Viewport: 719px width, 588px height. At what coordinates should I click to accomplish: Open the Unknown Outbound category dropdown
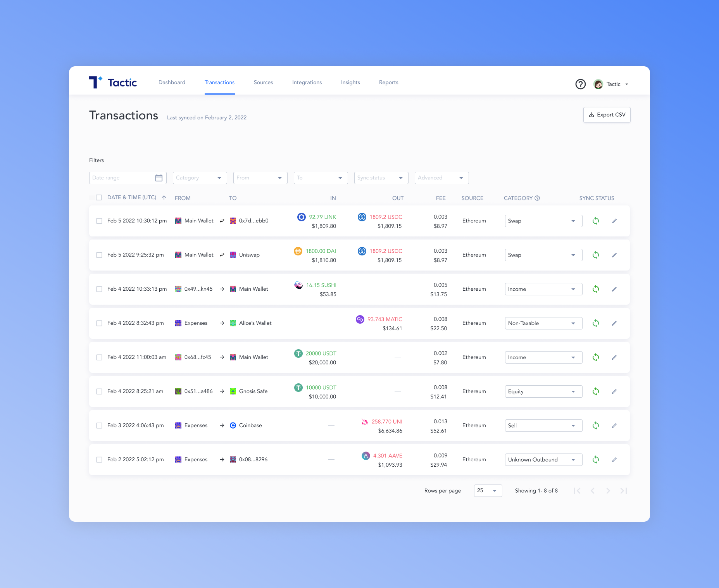(543, 460)
